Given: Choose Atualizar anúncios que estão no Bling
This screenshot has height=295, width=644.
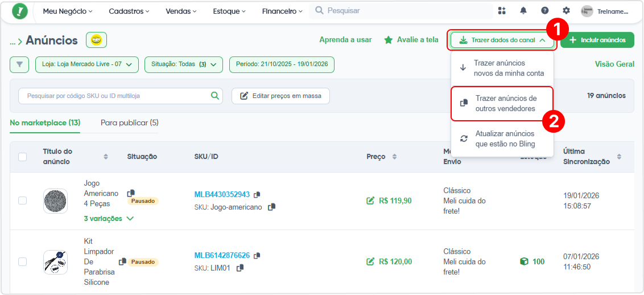Looking at the screenshot, I should 502,139.
